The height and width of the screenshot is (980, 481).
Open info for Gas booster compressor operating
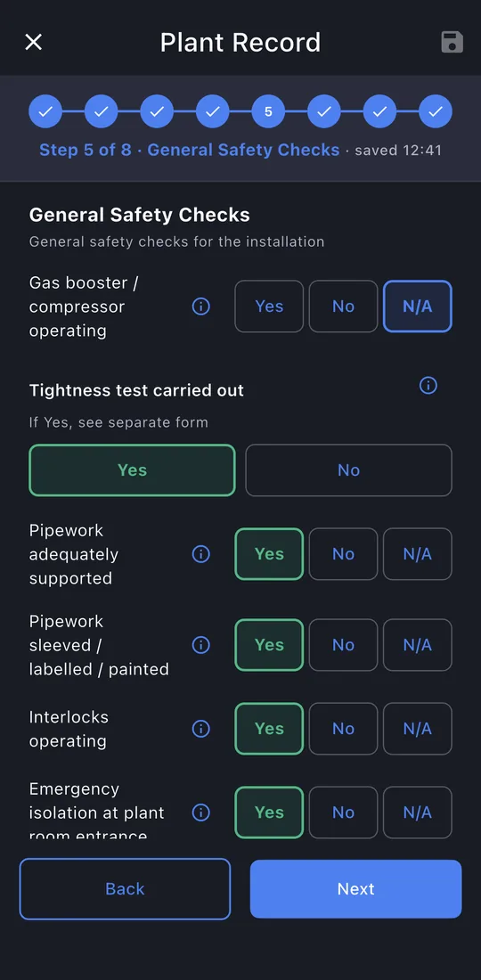(200, 306)
